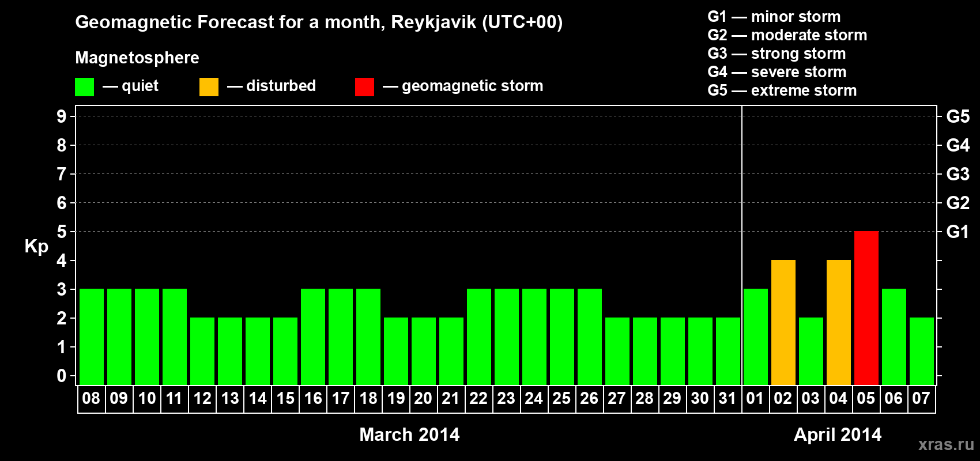This screenshot has width=980, height=461.
Task: Click the G3 level label on right axis
Action: pos(958,174)
